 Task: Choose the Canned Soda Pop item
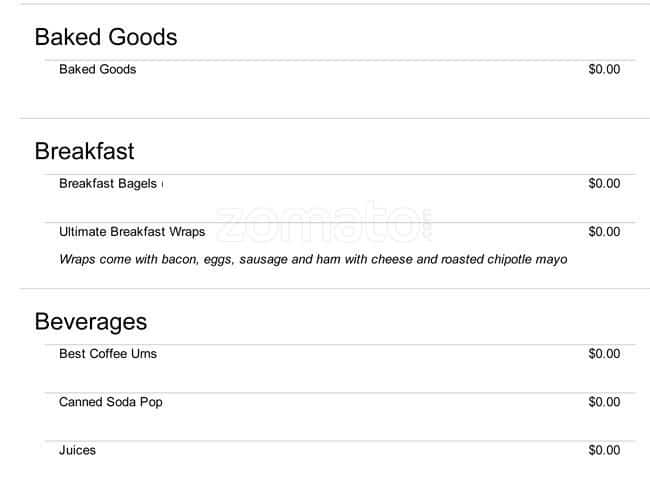pos(110,402)
